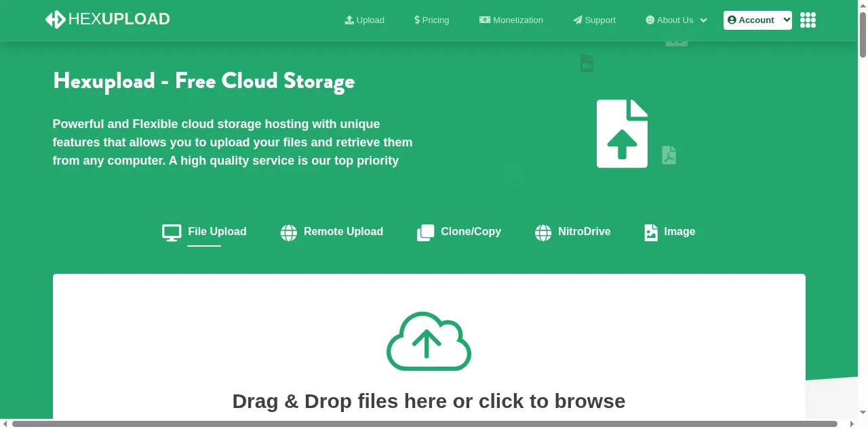Click the globe NitroDrive icon
This screenshot has height=429, width=868.
543,232
